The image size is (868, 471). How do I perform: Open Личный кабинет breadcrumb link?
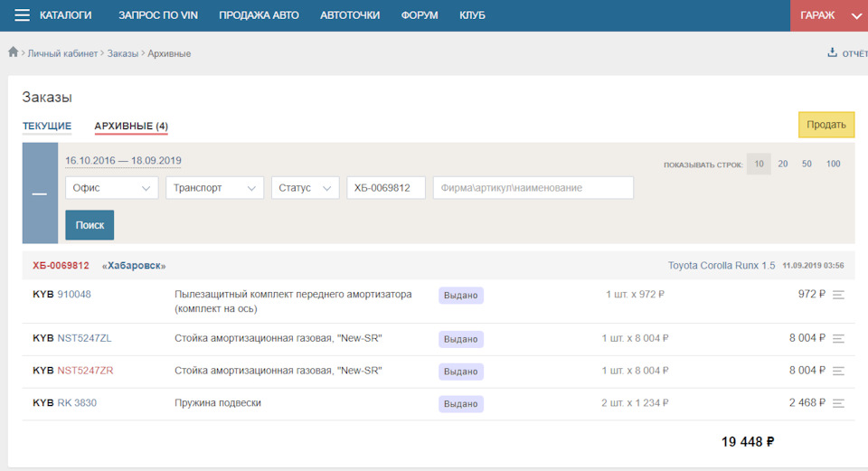(62, 53)
